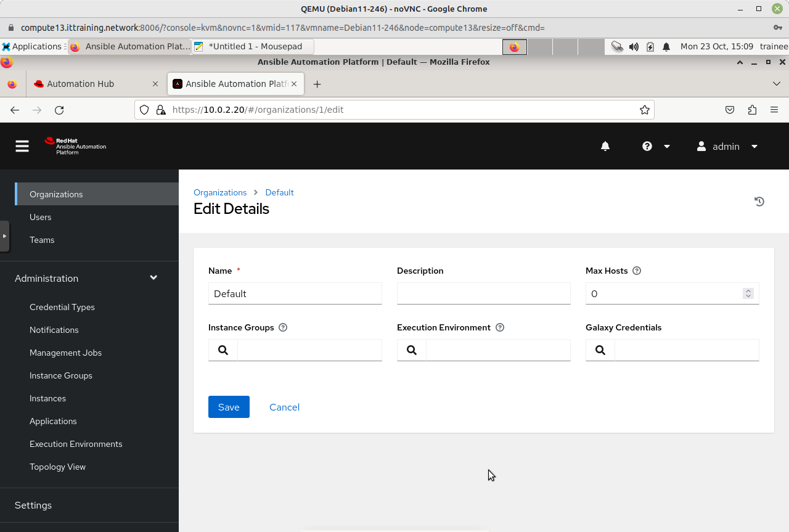The image size is (789, 532).
Task: Open the hamburger navigation menu
Action: pyautogui.click(x=22, y=146)
